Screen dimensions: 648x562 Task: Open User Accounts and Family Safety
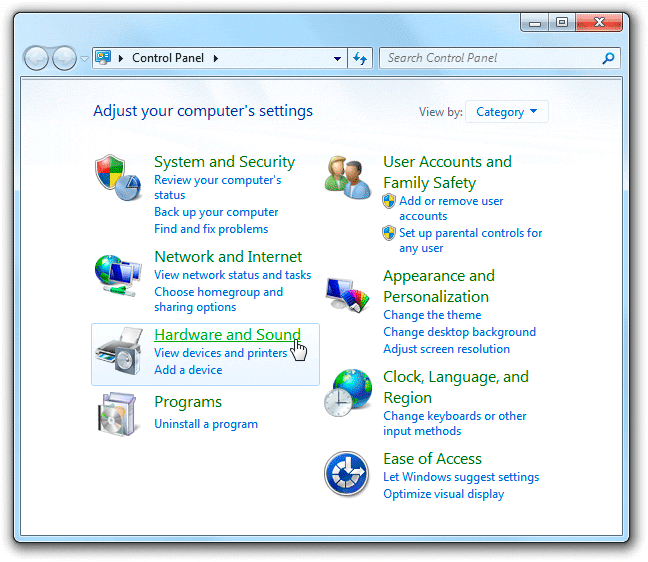point(447,172)
